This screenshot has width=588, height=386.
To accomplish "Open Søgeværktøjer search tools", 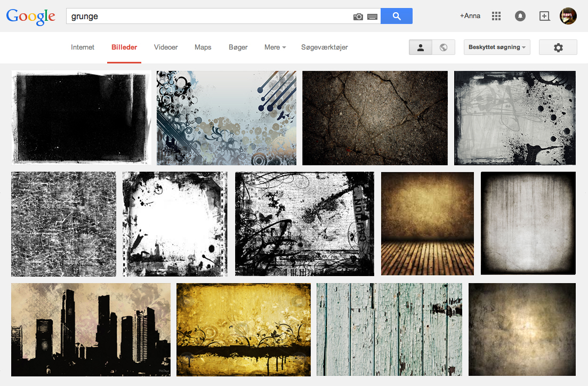I will coord(324,47).
